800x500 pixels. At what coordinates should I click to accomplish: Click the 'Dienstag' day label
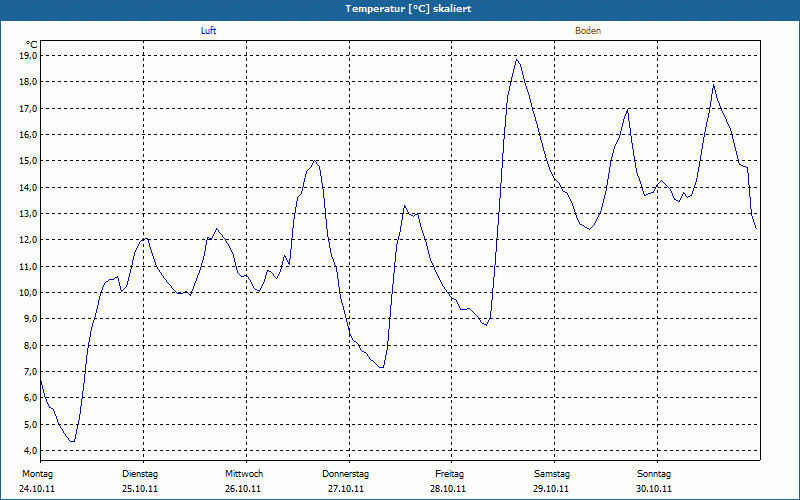click(x=140, y=474)
